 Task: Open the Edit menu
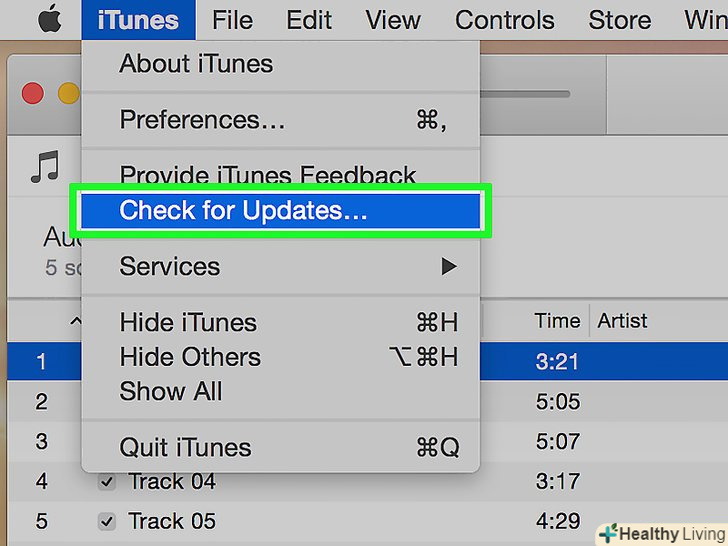[309, 19]
